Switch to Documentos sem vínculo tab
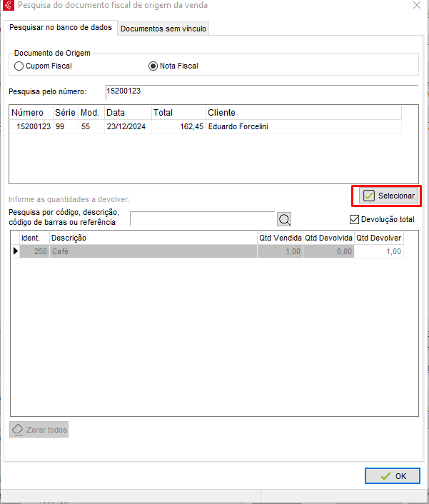Screen dimensions: 429x504 163,29
